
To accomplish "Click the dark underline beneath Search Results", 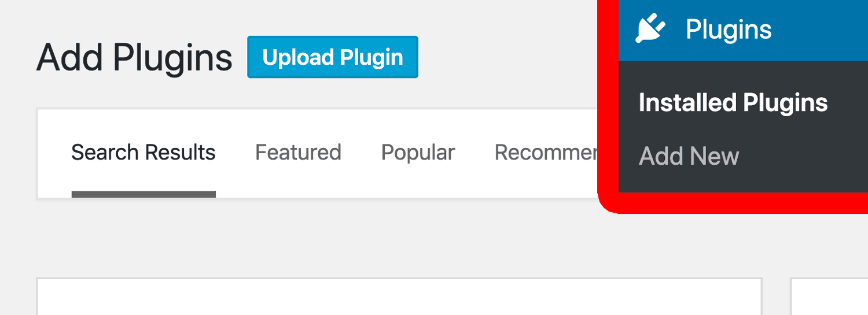I will pyautogui.click(x=144, y=194).
